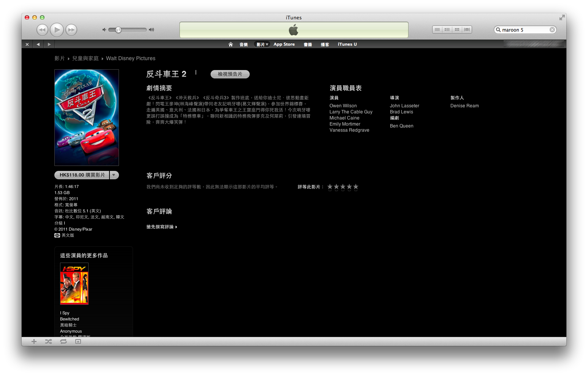Go to the iTunes Store home icon
Image resolution: width=588 pixels, height=376 pixels.
tap(230, 45)
